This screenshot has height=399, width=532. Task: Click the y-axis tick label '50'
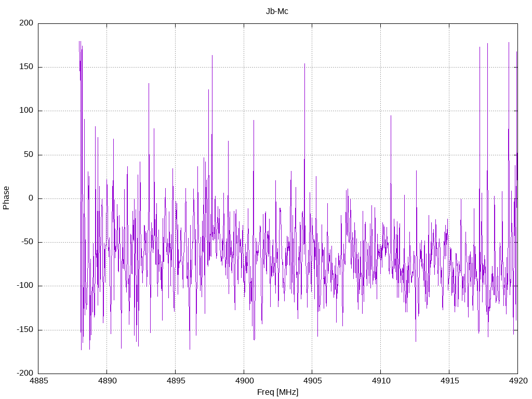[x=29, y=155]
